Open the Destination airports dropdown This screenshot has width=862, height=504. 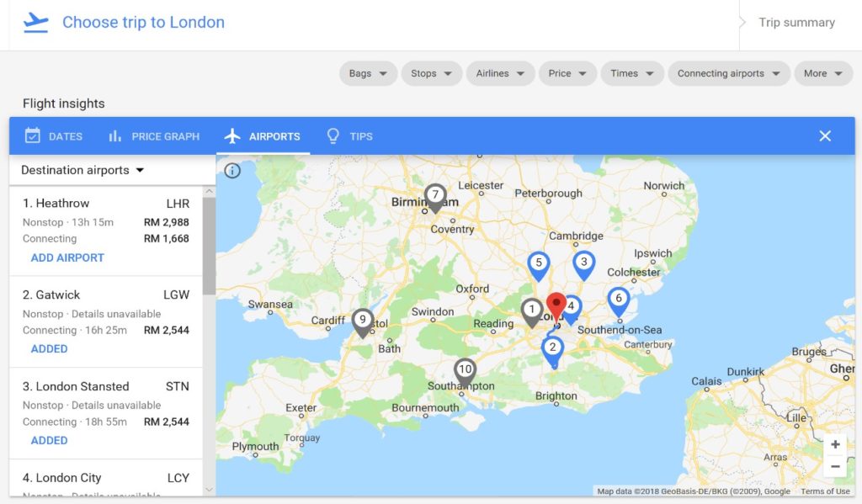pos(82,170)
